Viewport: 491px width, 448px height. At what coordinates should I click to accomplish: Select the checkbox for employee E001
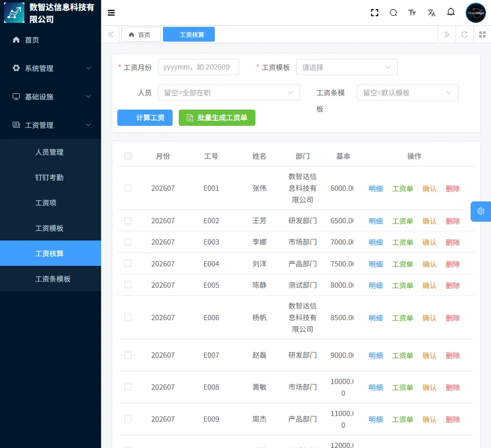coord(128,188)
